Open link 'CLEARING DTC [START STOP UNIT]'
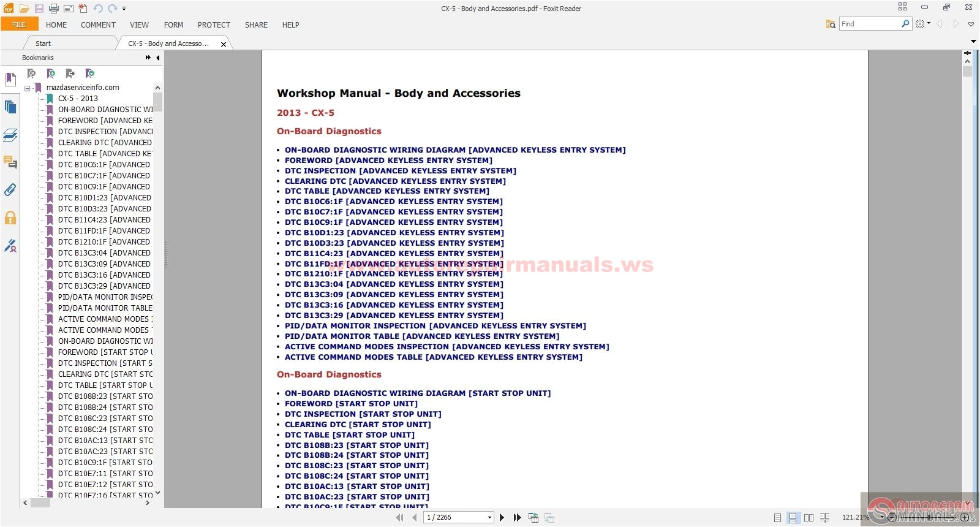The width and height of the screenshot is (980, 527). (x=358, y=425)
